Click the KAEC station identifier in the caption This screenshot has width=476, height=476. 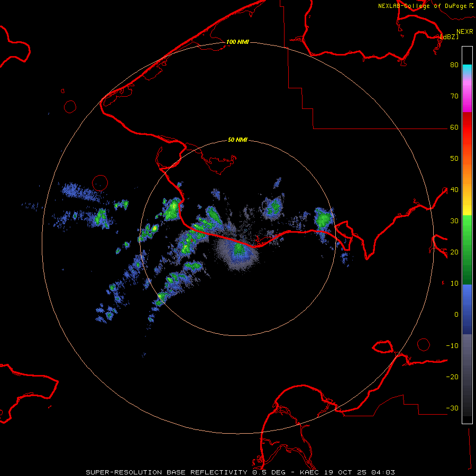[x=309, y=472]
